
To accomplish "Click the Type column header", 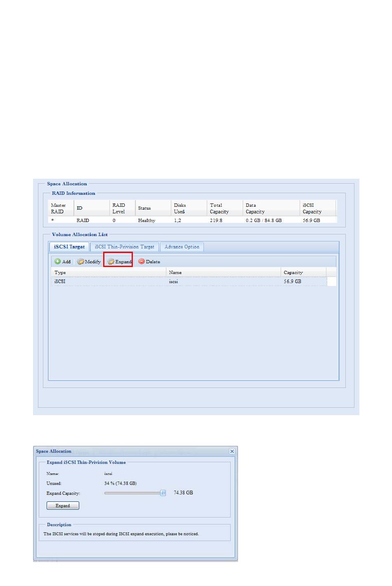I will (109, 272).
